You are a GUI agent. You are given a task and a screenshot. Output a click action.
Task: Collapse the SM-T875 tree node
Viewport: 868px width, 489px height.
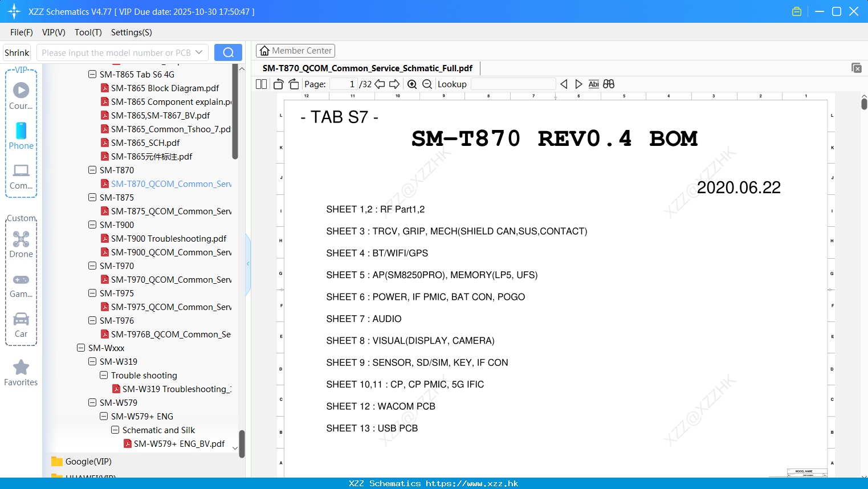[x=92, y=197]
